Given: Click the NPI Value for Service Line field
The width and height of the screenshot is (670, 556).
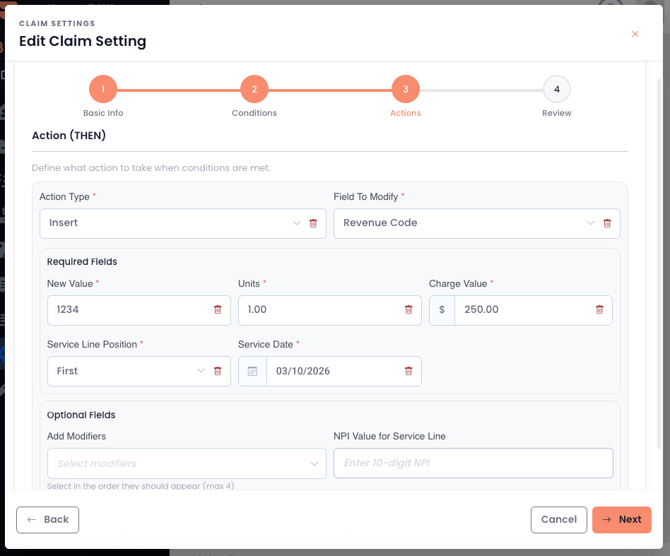Looking at the screenshot, I should [473, 463].
